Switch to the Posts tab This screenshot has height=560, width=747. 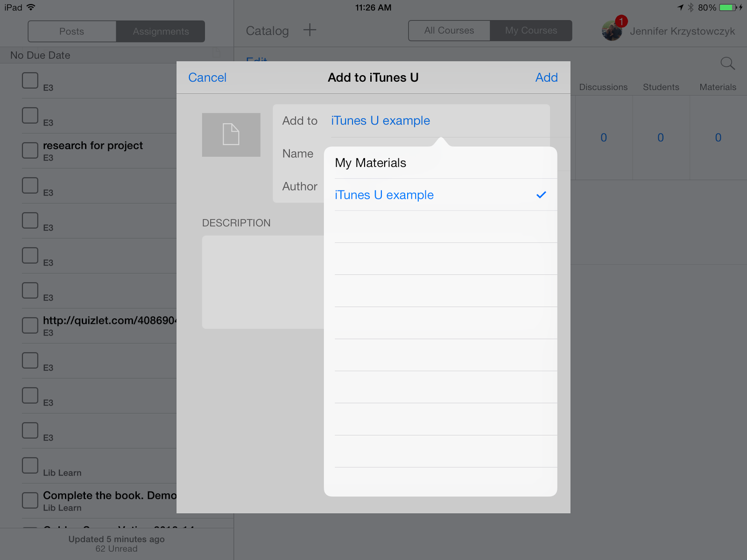pos(72,31)
